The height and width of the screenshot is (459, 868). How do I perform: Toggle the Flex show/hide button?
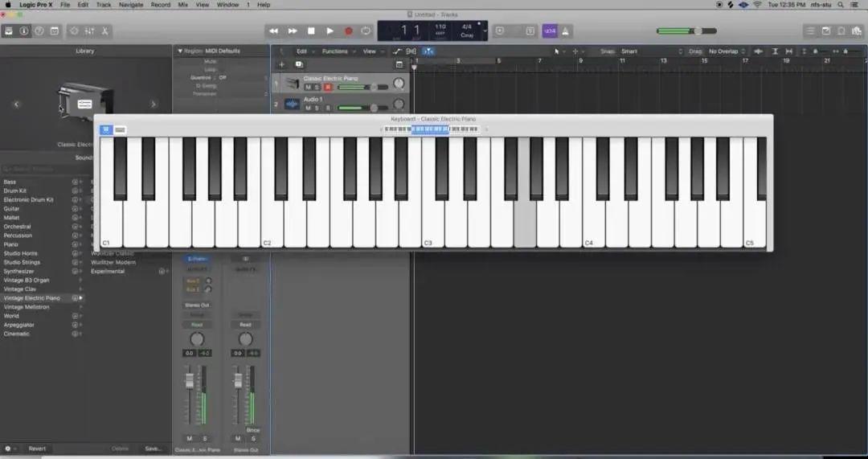tap(411, 51)
